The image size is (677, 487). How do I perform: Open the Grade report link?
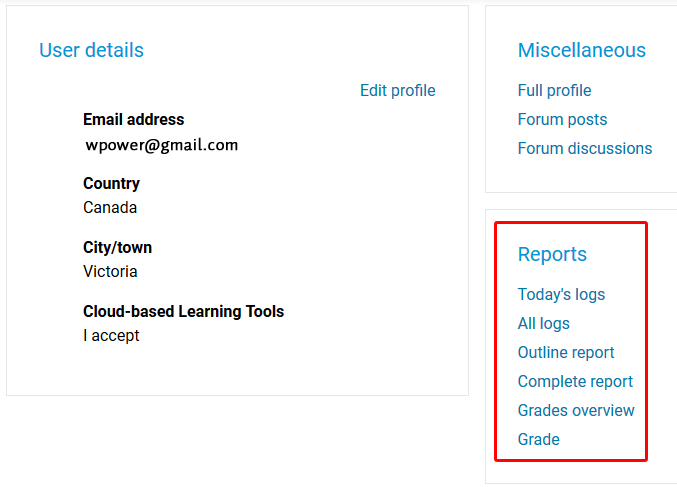coord(539,439)
